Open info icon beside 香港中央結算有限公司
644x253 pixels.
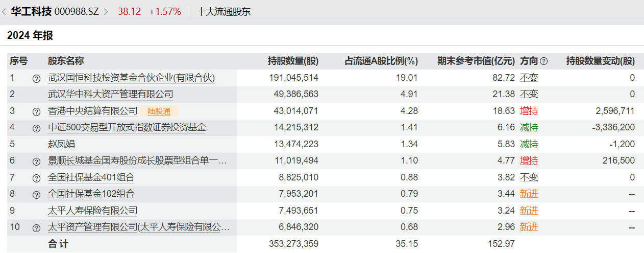click(36, 111)
